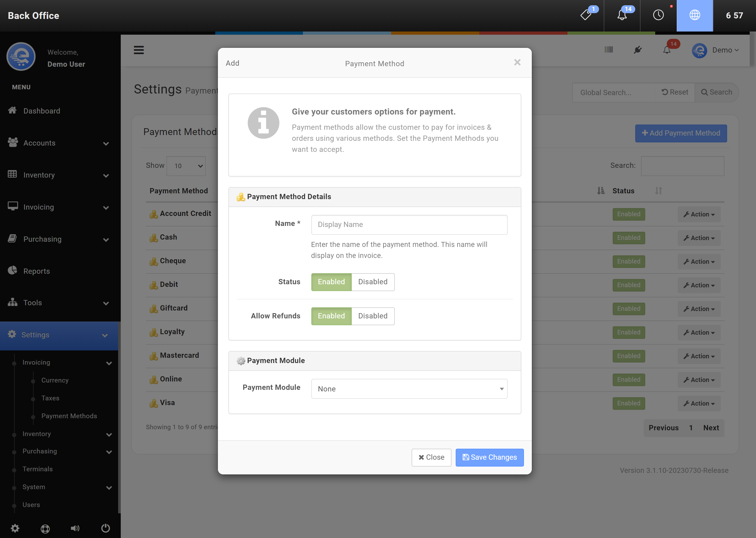The height and width of the screenshot is (538, 756).
Task: Click the power logout icon
Action: point(105,528)
